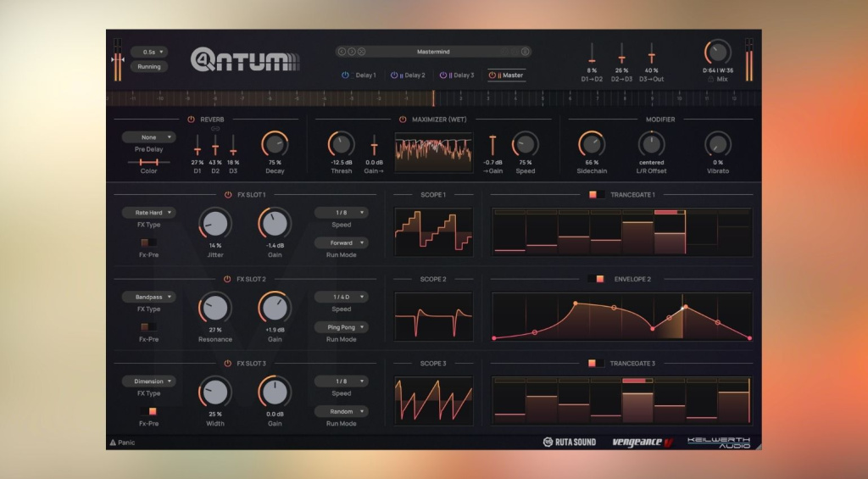The width and height of the screenshot is (868, 479).
Task: Click the D3→Out routing slider
Action: click(652, 53)
